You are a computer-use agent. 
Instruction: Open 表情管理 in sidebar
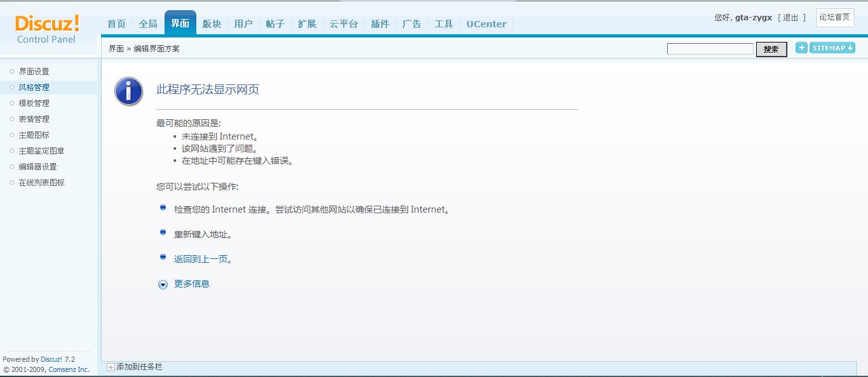(x=34, y=119)
